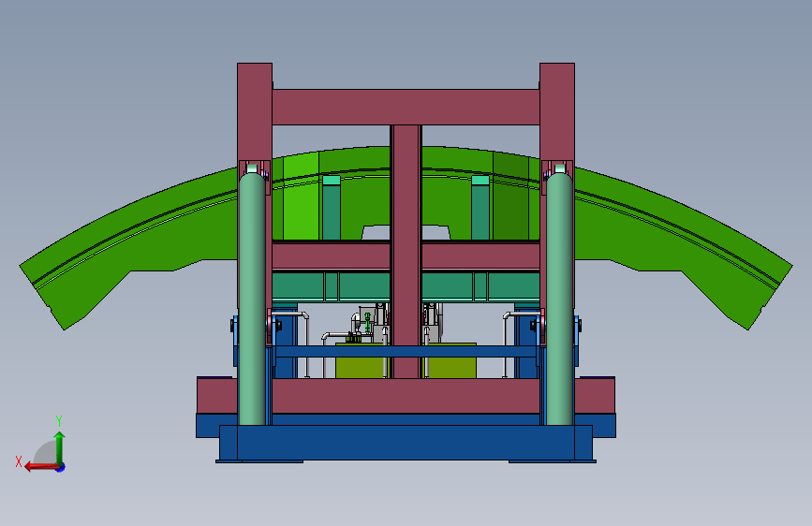Select the right green hydraulic cylinder

[x=560, y=299]
